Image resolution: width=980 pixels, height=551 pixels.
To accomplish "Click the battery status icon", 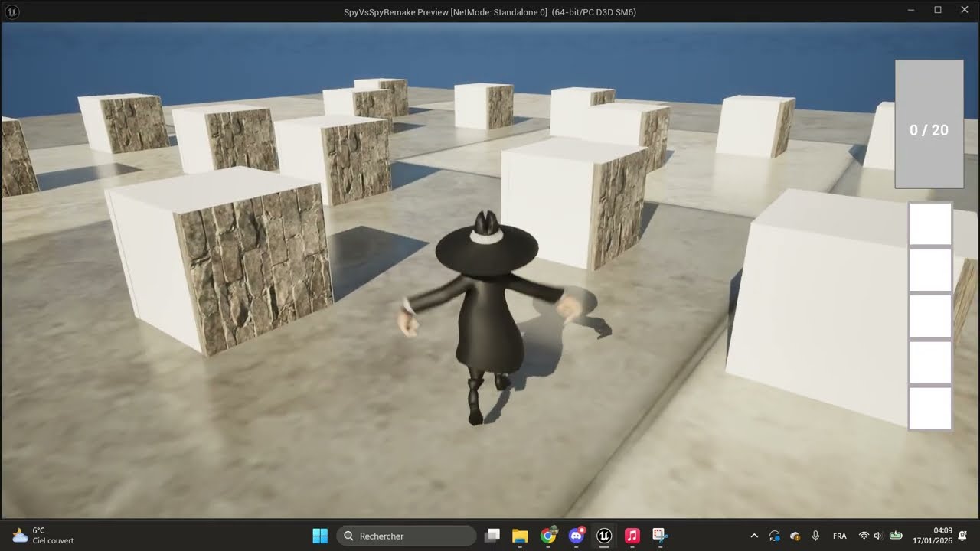I will (895, 536).
